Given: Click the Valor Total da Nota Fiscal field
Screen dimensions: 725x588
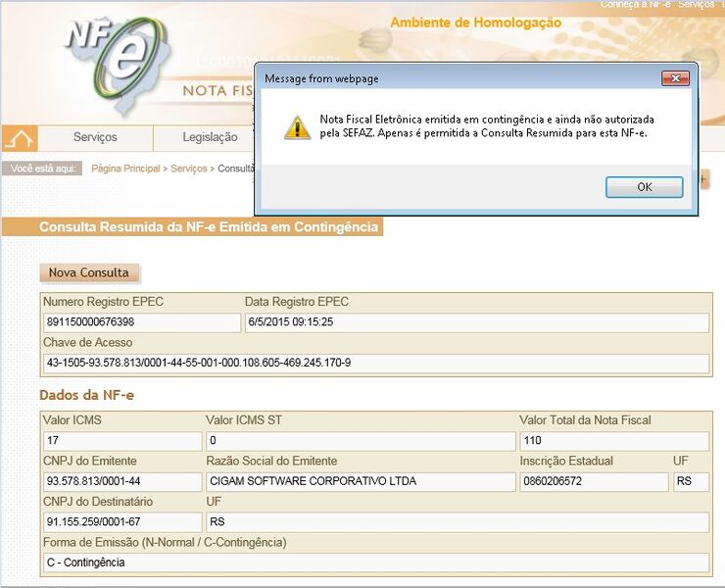Looking at the screenshot, I should pyautogui.click(x=614, y=441).
